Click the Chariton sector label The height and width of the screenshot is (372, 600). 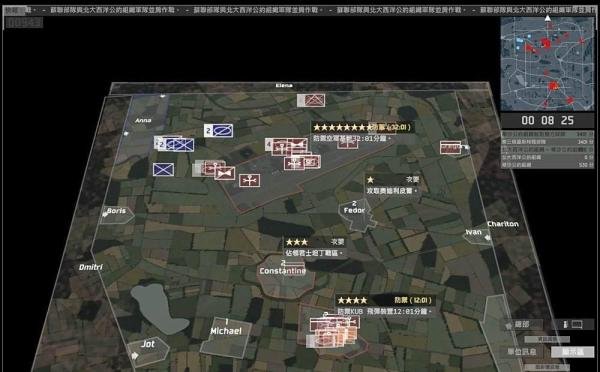pos(503,224)
